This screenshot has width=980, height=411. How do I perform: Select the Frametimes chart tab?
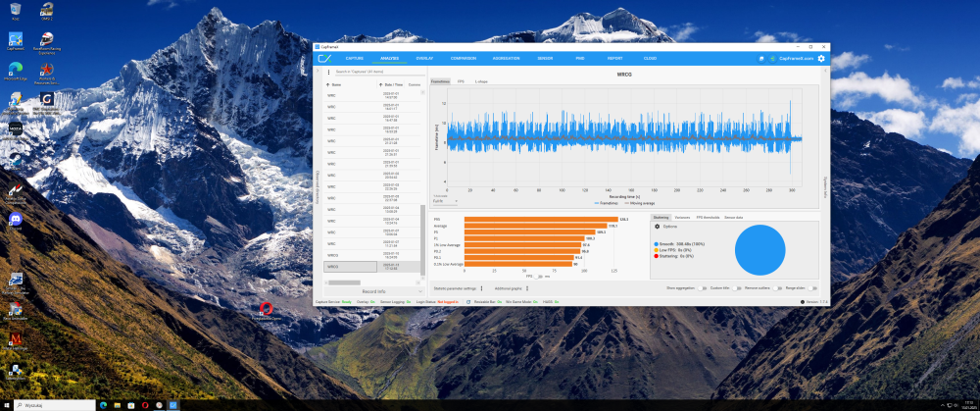pyautogui.click(x=441, y=81)
